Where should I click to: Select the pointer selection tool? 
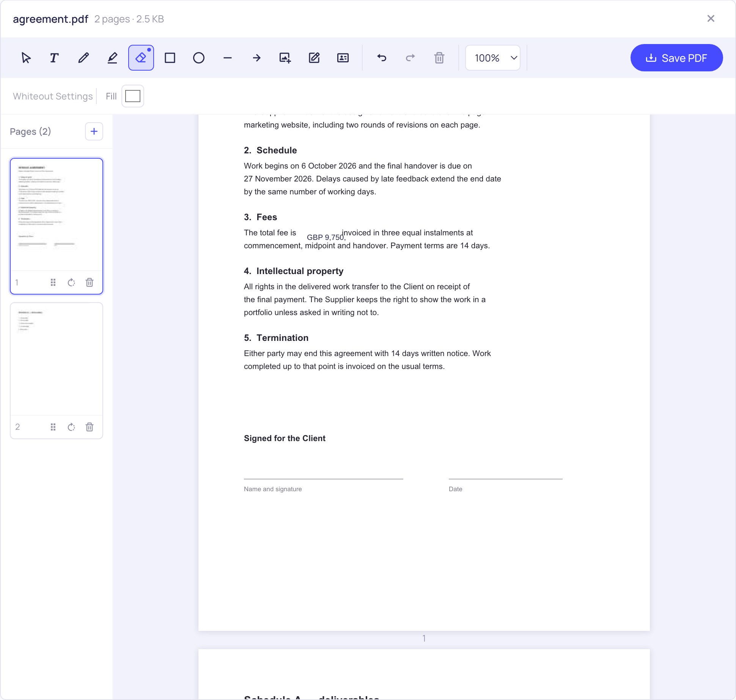[x=26, y=58]
